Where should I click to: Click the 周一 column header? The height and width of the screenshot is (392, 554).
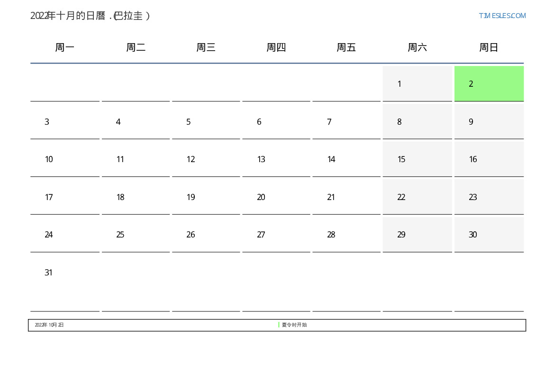pos(65,47)
